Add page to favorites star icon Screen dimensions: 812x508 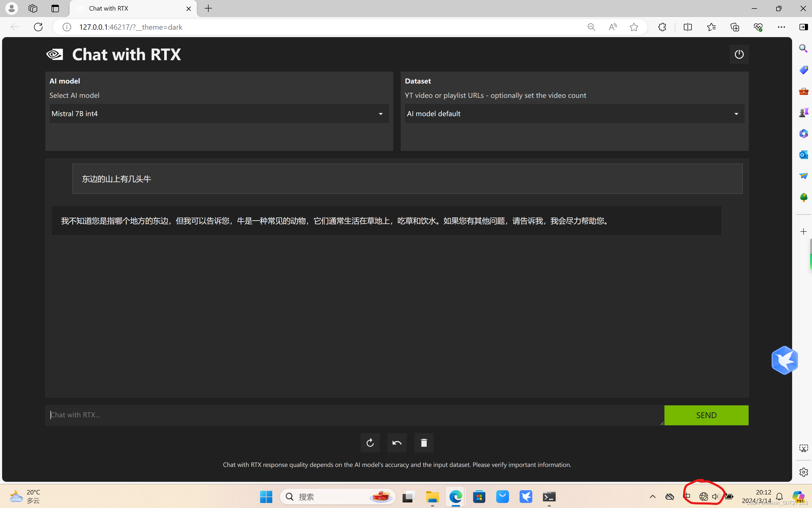click(x=634, y=27)
